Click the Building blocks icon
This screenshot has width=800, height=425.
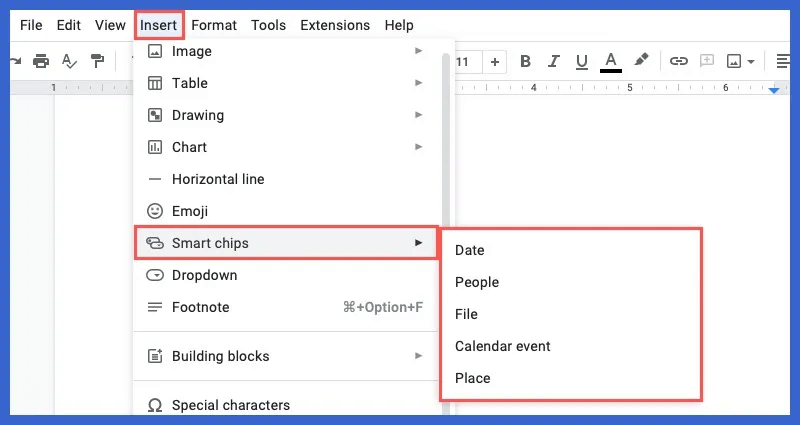pyautogui.click(x=155, y=356)
